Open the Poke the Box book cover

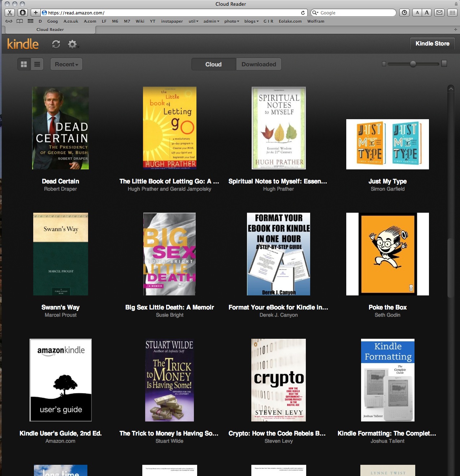387,254
